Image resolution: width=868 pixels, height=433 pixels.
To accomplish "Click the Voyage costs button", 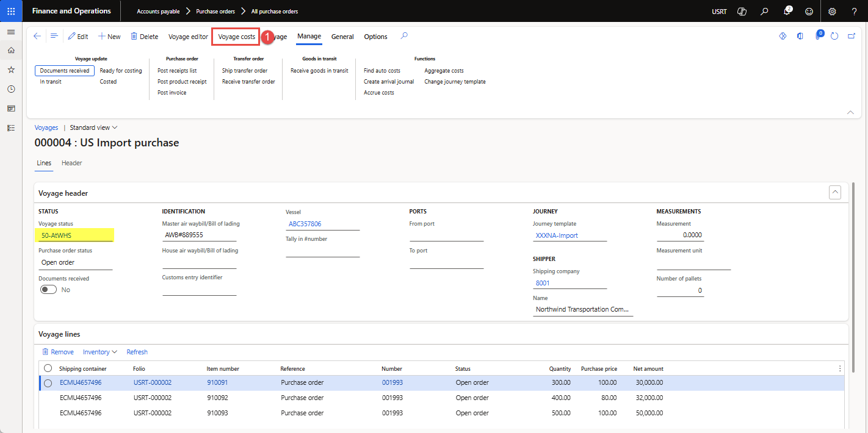I will tap(236, 37).
